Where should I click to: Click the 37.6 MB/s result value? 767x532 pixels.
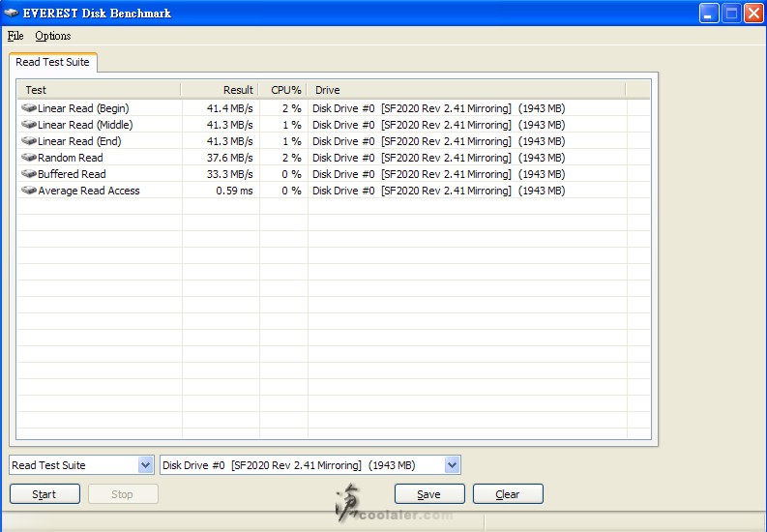pyautogui.click(x=229, y=158)
